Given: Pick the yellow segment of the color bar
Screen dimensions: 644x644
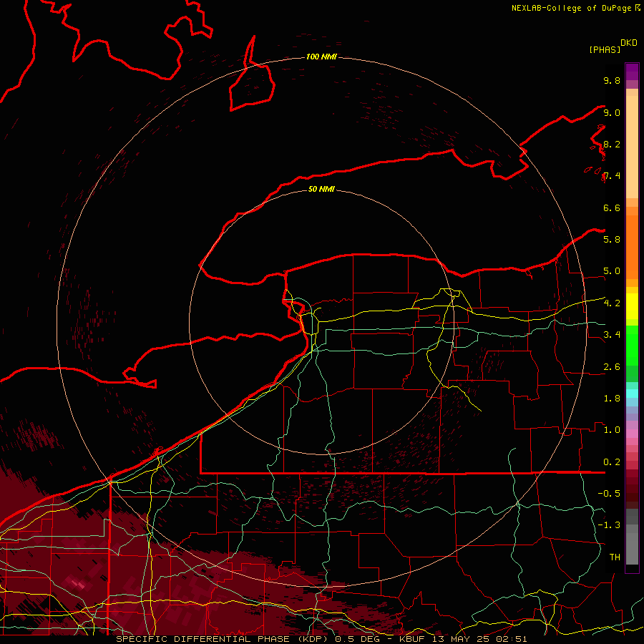Looking at the screenshot, I should (x=632, y=307).
